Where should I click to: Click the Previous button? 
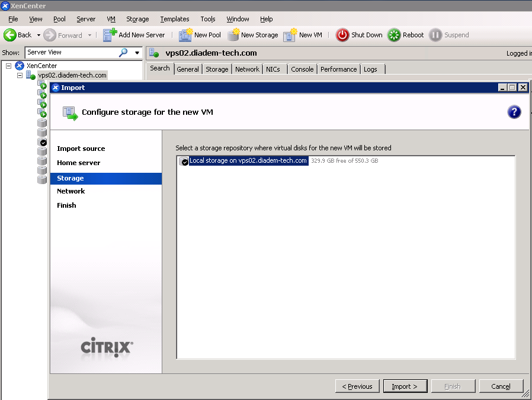point(357,386)
